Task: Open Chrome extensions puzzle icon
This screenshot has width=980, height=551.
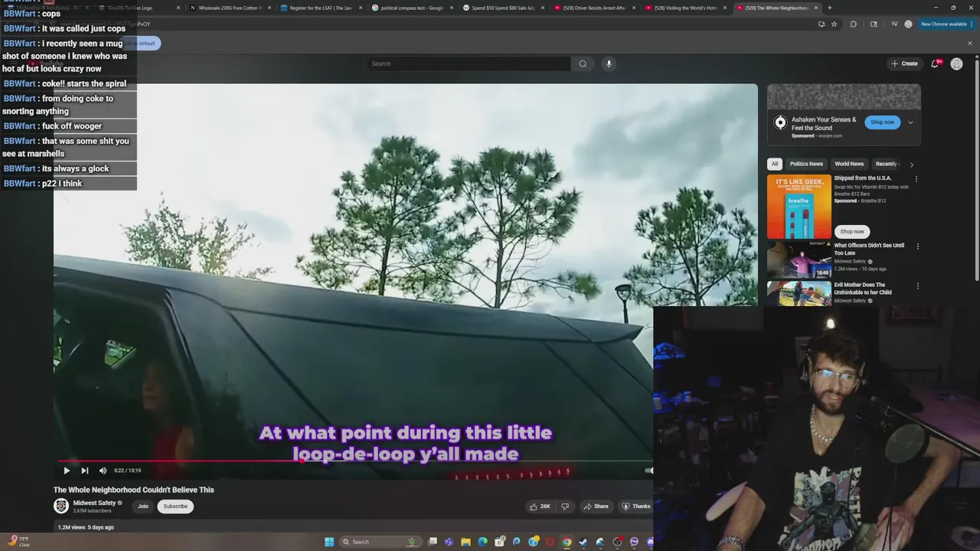Action: tap(853, 24)
